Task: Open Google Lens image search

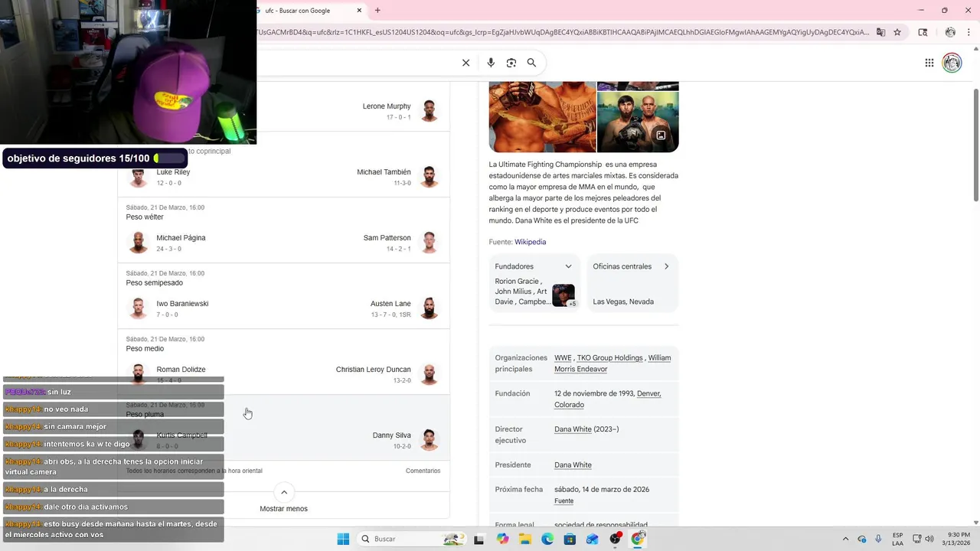Action: coord(511,63)
